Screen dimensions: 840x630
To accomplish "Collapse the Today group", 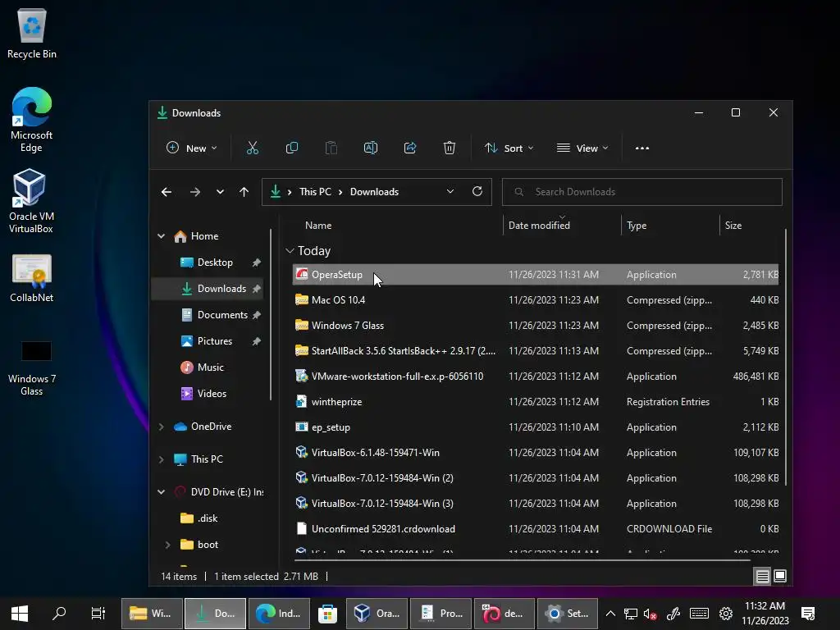I will coord(290,251).
